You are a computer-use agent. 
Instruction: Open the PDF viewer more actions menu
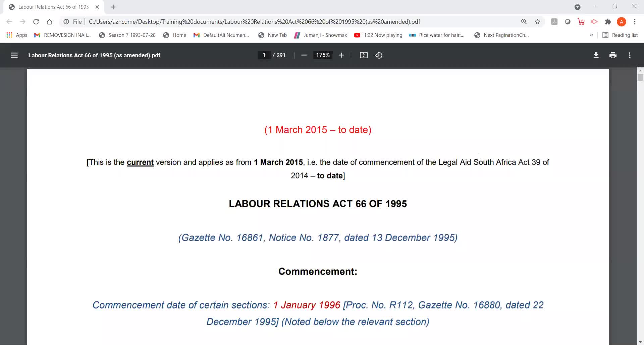[x=630, y=55]
